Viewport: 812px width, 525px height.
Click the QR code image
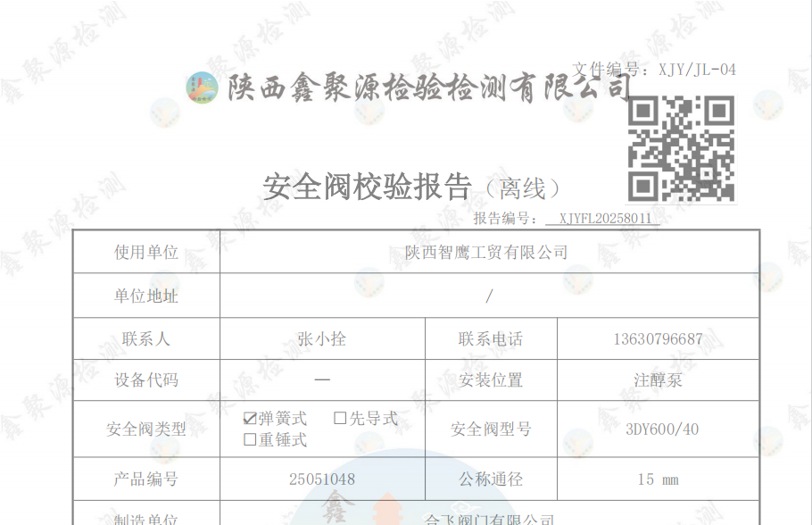tap(681, 149)
